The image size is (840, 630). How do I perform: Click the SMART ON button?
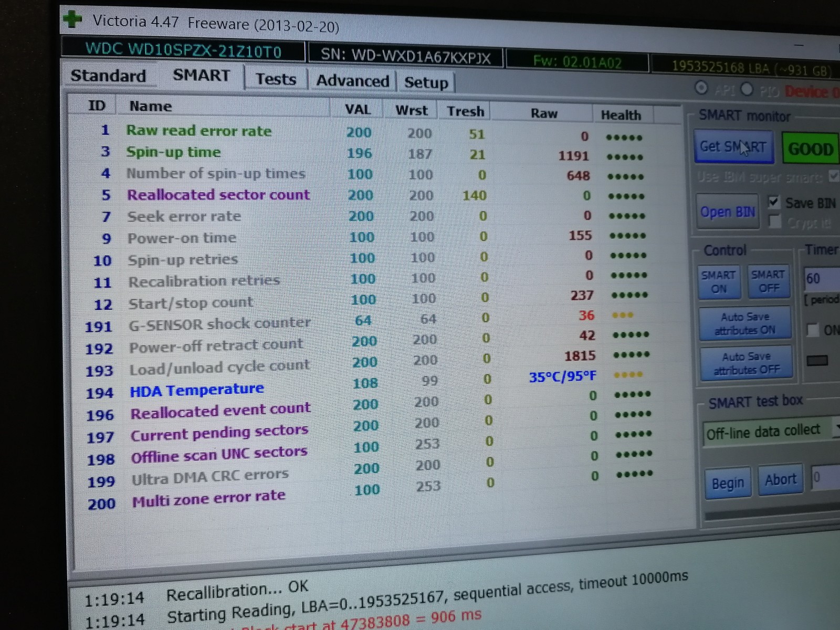tap(718, 281)
